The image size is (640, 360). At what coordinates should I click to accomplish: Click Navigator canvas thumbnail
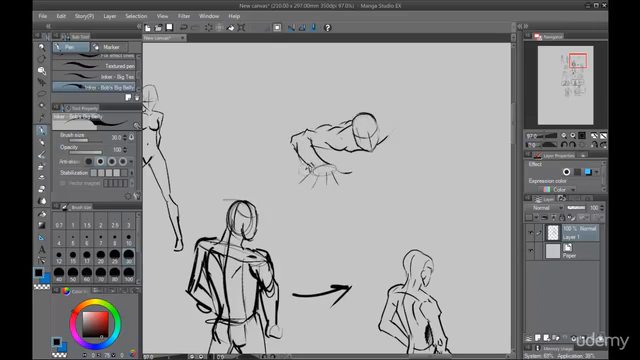point(565,85)
